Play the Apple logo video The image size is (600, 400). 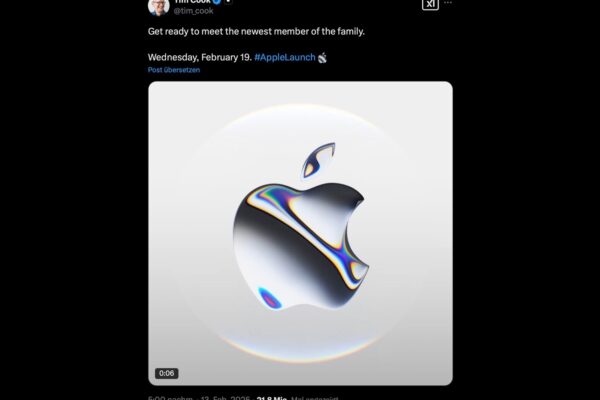click(x=300, y=233)
